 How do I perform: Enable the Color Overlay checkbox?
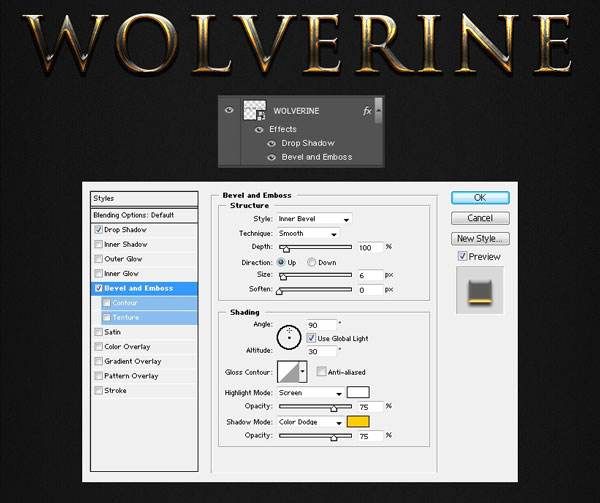coord(99,347)
